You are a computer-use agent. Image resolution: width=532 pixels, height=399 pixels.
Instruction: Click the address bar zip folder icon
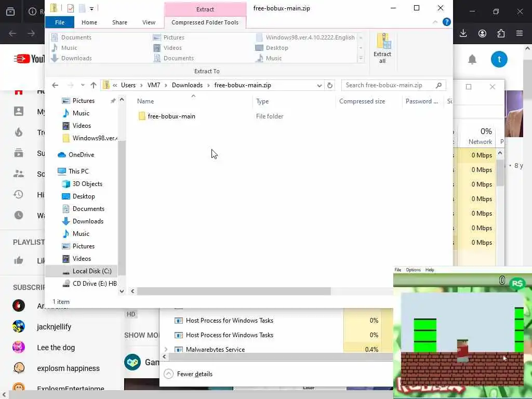[x=106, y=85]
